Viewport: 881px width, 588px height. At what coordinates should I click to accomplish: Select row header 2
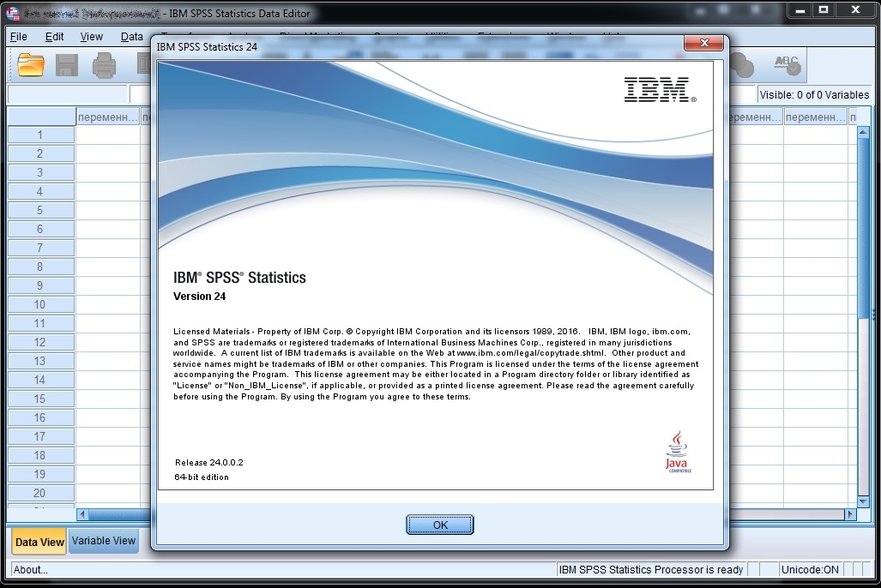click(40, 153)
